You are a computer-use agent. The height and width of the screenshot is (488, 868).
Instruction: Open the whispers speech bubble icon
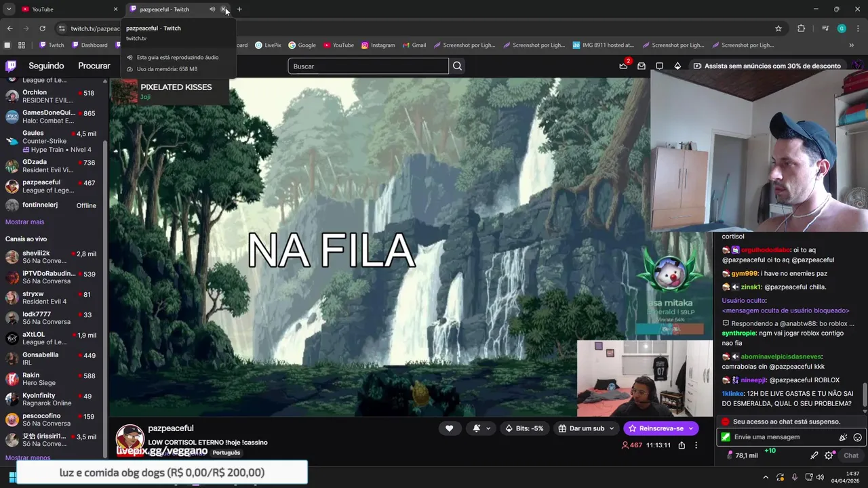pos(659,66)
